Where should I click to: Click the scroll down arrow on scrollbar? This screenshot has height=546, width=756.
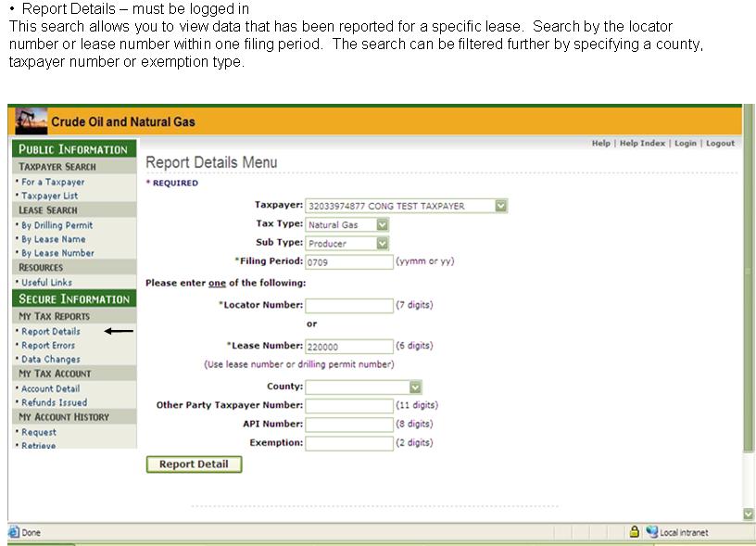pos(749,514)
